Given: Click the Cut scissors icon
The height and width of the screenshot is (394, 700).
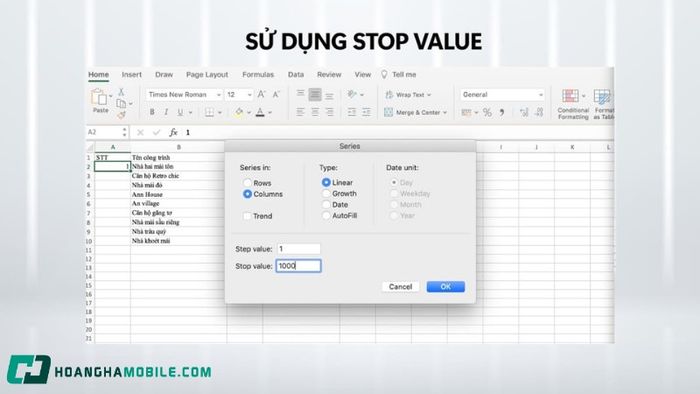Looking at the screenshot, I should click(x=121, y=92).
